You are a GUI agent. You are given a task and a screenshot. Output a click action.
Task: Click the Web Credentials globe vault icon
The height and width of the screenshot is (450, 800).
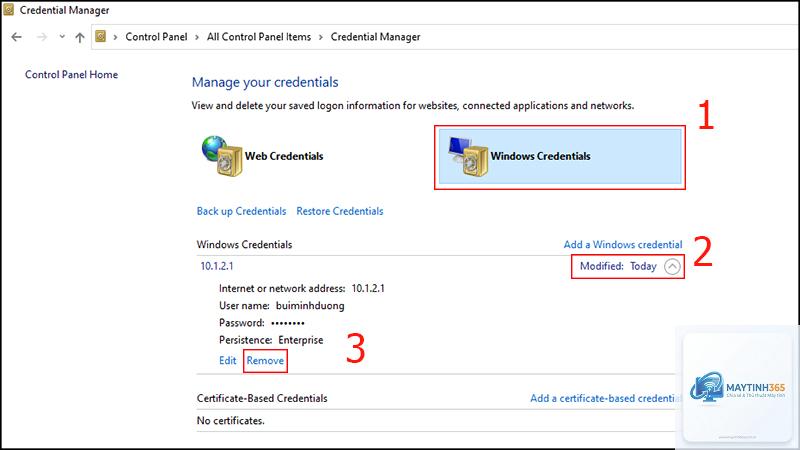point(221,156)
